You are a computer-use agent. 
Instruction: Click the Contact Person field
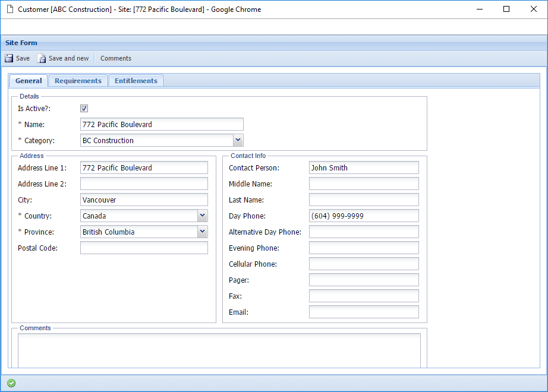364,167
